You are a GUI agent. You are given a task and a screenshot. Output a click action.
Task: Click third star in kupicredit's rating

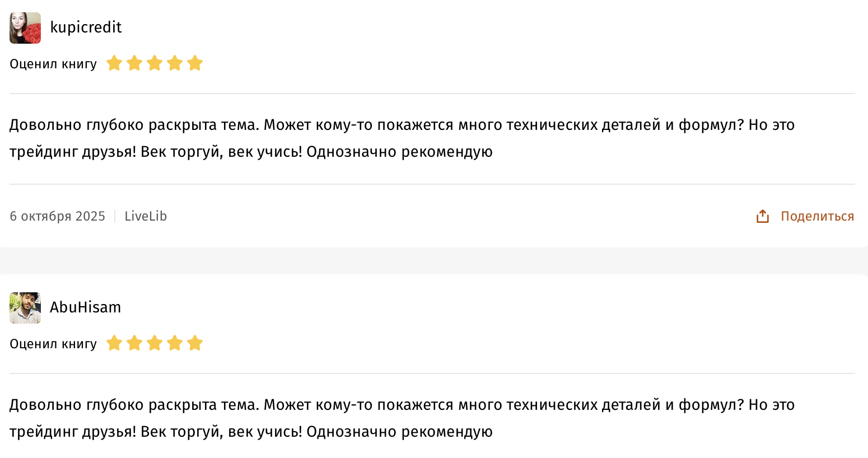point(155,63)
